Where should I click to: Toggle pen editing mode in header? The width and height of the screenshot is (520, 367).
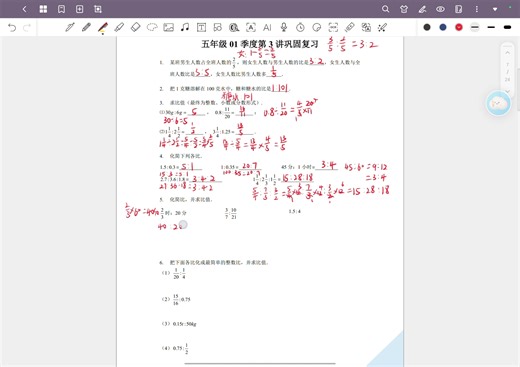pos(422,9)
